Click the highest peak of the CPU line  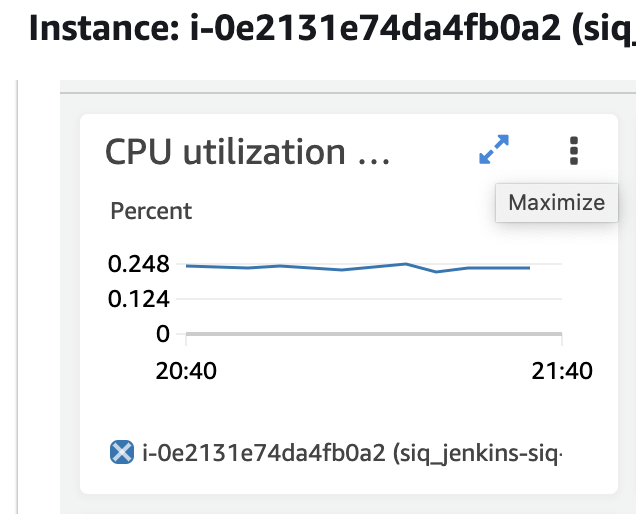[406, 264]
